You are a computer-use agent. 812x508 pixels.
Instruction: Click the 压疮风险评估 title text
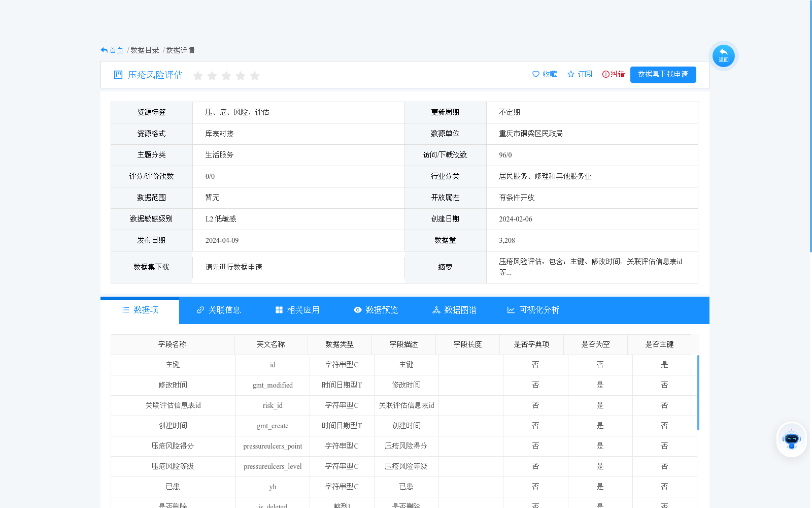[155, 75]
